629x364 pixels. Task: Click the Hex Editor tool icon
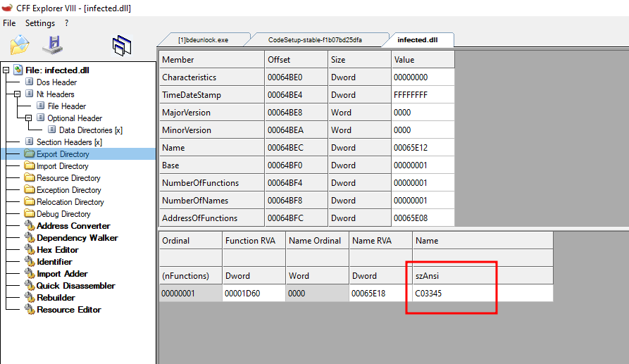(x=30, y=250)
